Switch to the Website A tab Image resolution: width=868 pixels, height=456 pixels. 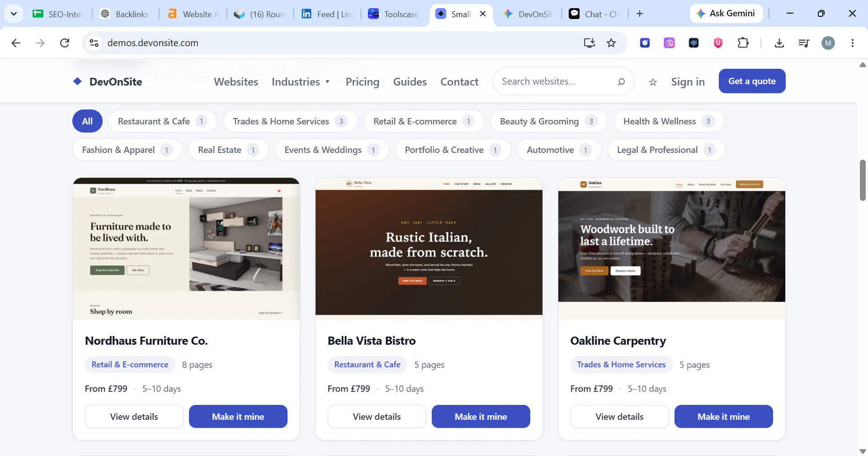click(193, 14)
